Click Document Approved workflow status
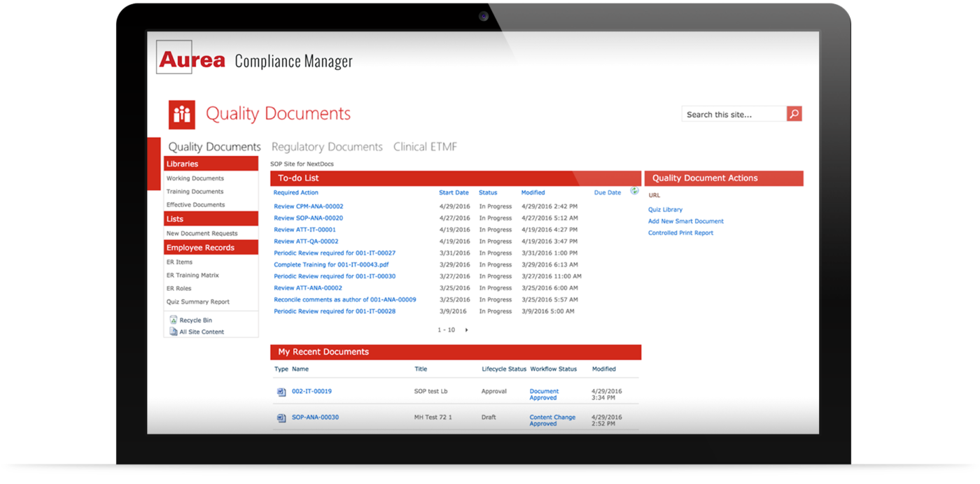 [x=544, y=394]
